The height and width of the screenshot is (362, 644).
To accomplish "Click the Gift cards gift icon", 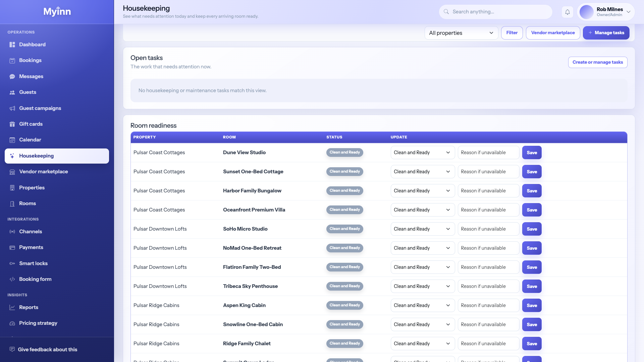I will click(x=12, y=124).
